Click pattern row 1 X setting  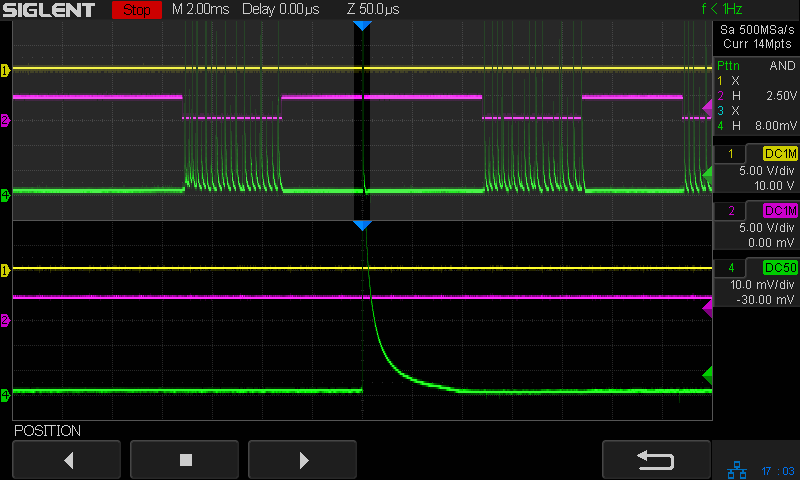coord(728,81)
